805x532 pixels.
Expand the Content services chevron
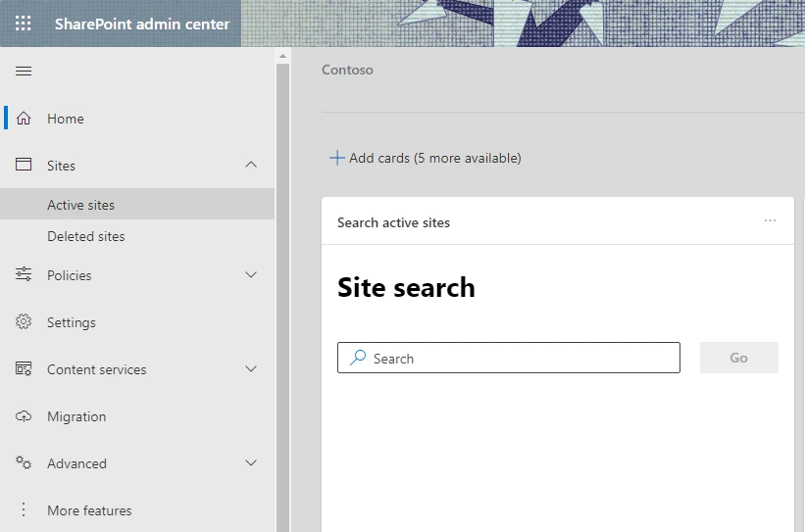click(x=251, y=368)
